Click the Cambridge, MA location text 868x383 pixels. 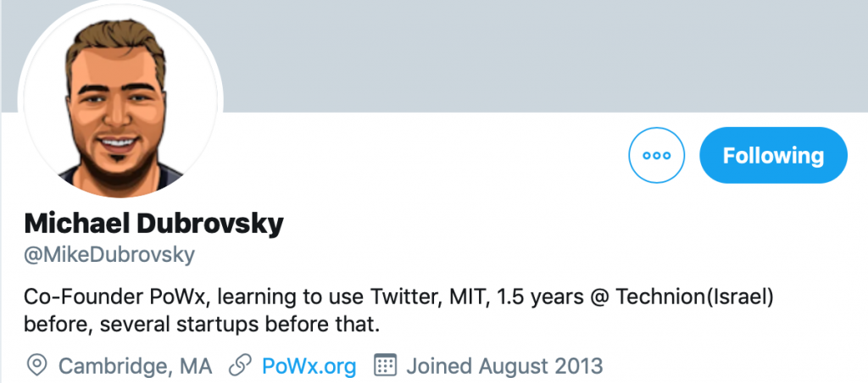pyautogui.click(x=134, y=366)
